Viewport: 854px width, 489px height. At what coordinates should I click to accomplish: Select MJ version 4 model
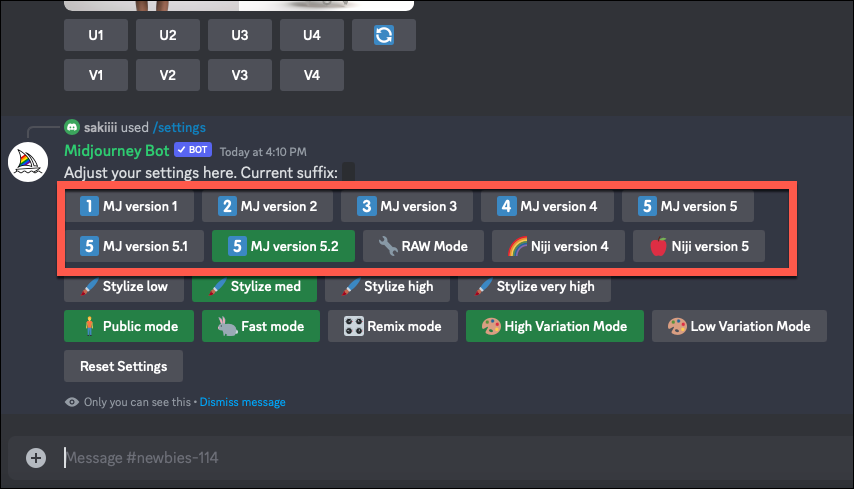point(547,206)
